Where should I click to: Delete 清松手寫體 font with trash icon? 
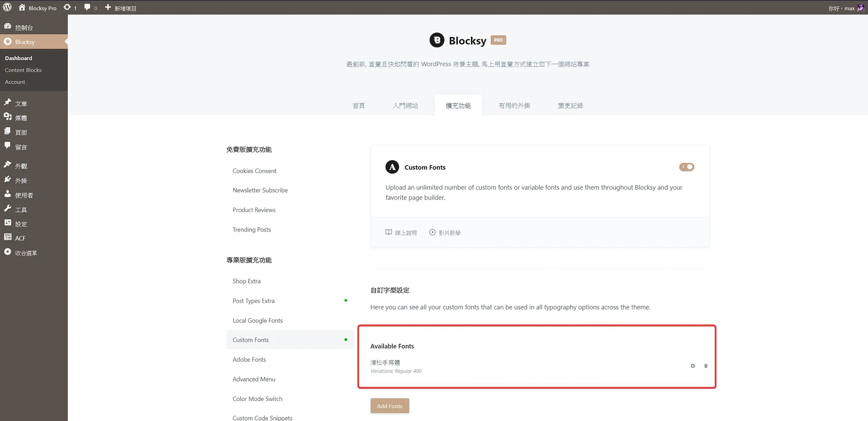706,366
